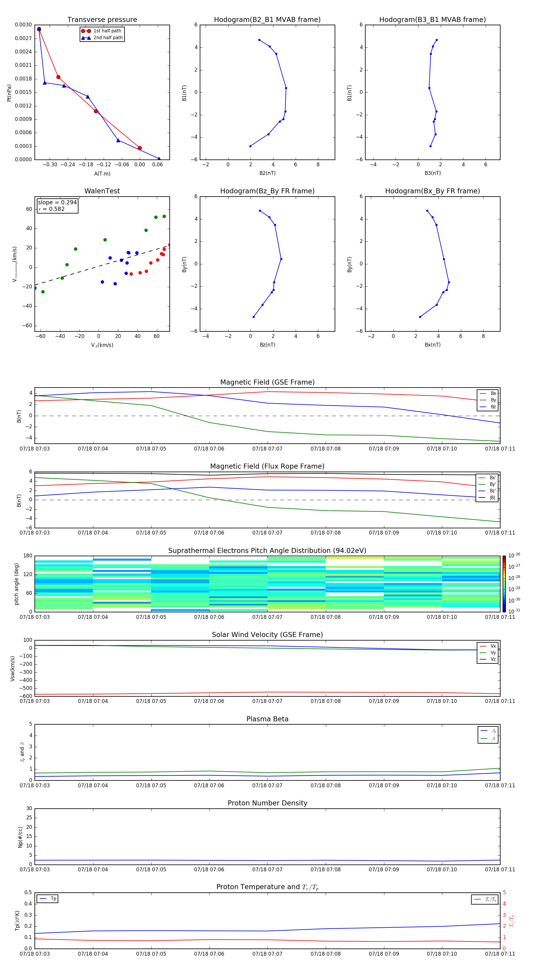Screen dimensions: 535x980
Task: Click the |B| legend entry in Flux Rope plot
Action: [x=487, y=498]
